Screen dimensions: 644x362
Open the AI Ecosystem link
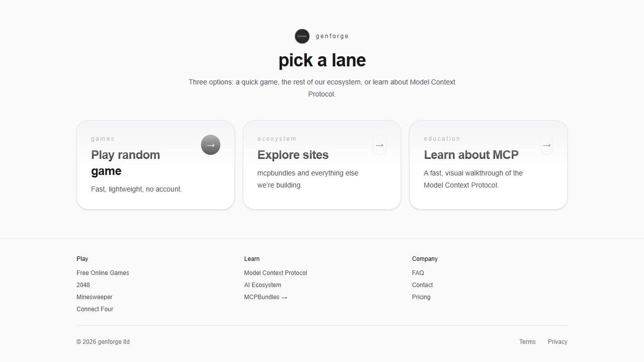[263, 285]
